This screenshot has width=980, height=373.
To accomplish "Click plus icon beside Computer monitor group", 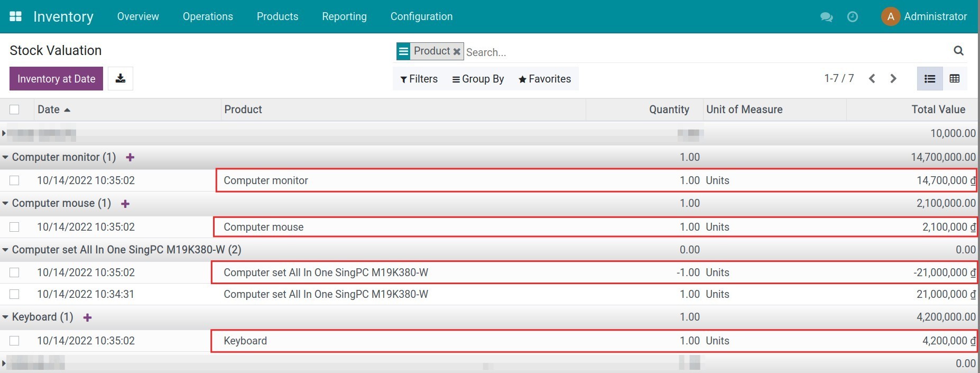I will (x=130, y=158).
